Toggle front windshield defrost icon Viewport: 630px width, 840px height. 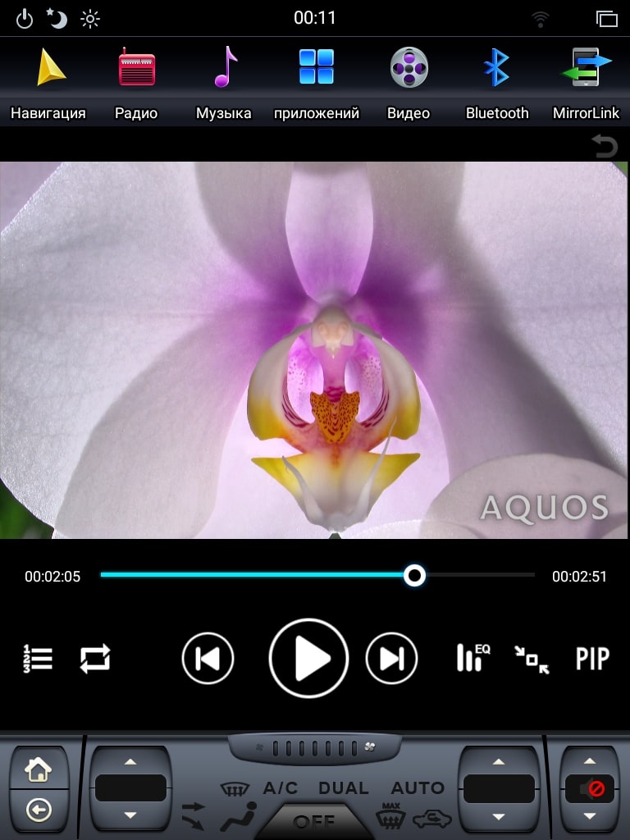[235, 788]
